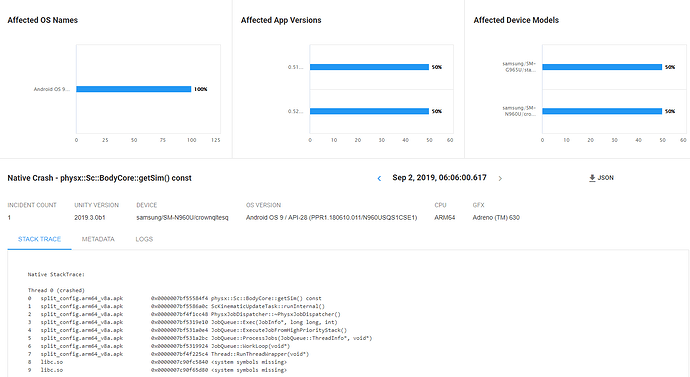Click the GFX value Adreno (TM) 630
Image resolution: width=690 pixels, height=377 pixels.
coord(496,217)
